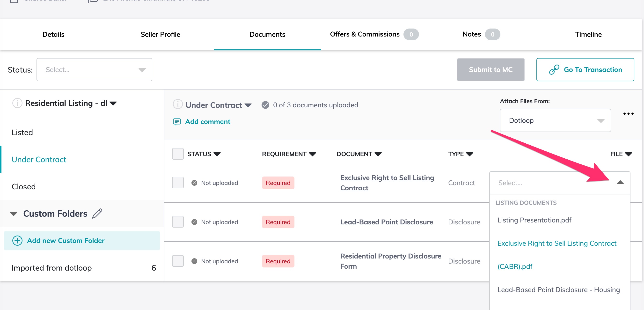Check the Lead-Based Paint Disclosure row checkbox
This screenshot has height=310, width=644.
[178, 222]
